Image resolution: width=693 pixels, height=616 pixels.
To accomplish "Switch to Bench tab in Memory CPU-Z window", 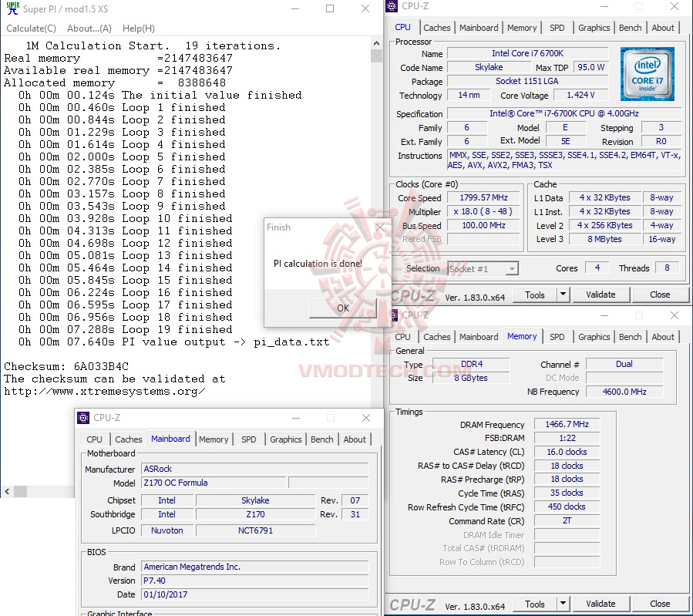I will click(630, 337).
